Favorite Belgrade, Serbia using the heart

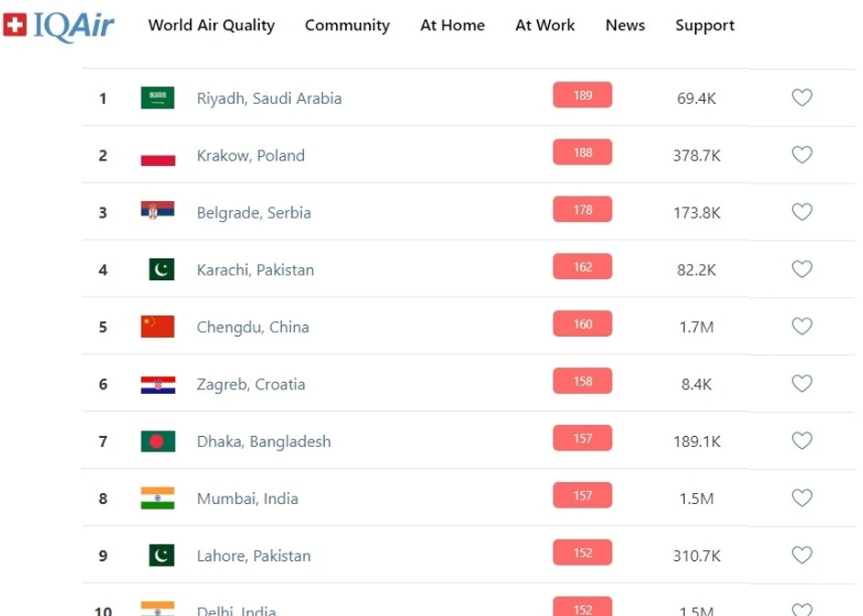pos(801,212)
